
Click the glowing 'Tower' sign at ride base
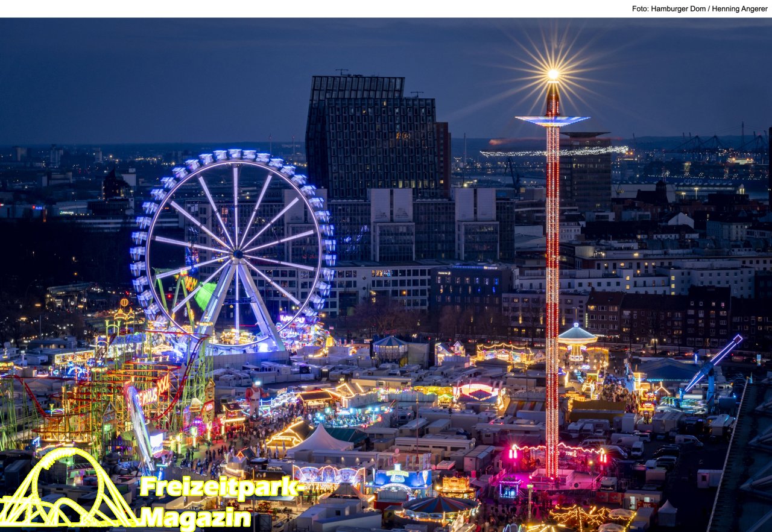[570, 452]
